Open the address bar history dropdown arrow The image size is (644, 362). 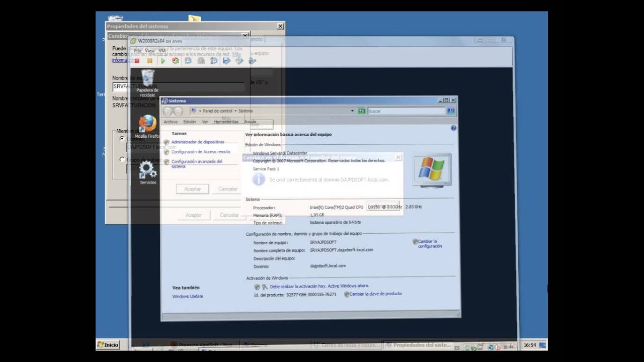352,111
